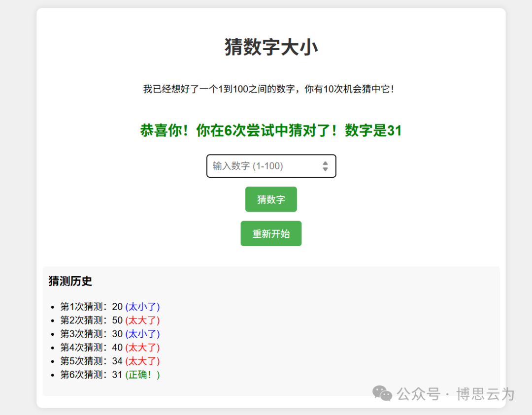Select the row 第5次猜测：34
Image resolution: width=532 pixels, height=415 pixels.
110,361
